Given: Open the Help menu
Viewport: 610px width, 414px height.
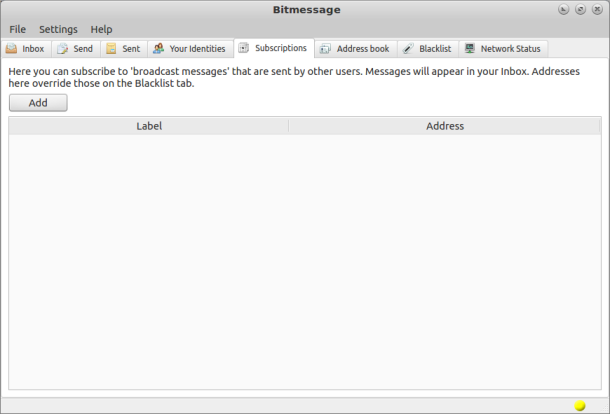Looking at the screenshot, I should [x=101, y=29].
